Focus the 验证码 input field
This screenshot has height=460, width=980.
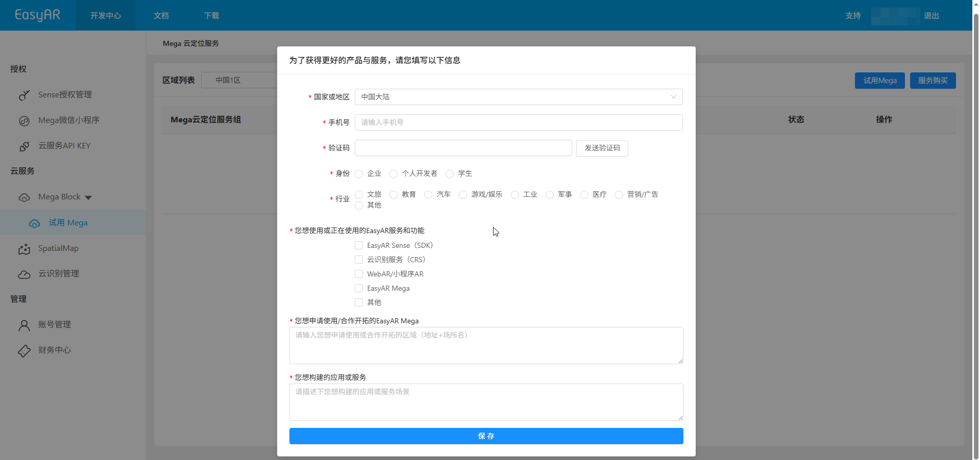[x=463, y=148]
